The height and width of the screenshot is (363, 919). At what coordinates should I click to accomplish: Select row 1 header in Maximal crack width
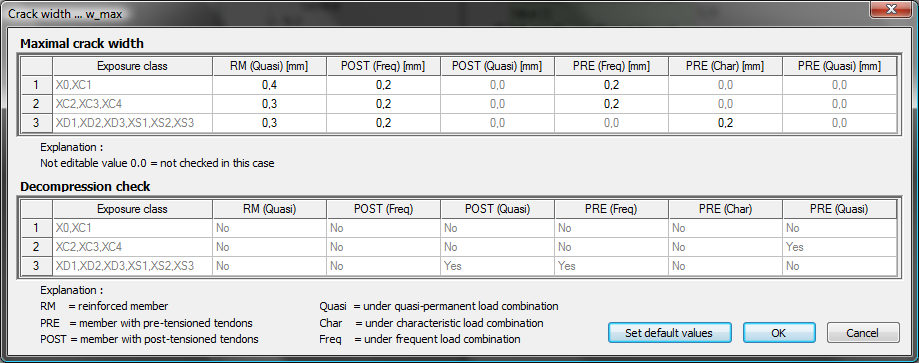click(36, 85)
